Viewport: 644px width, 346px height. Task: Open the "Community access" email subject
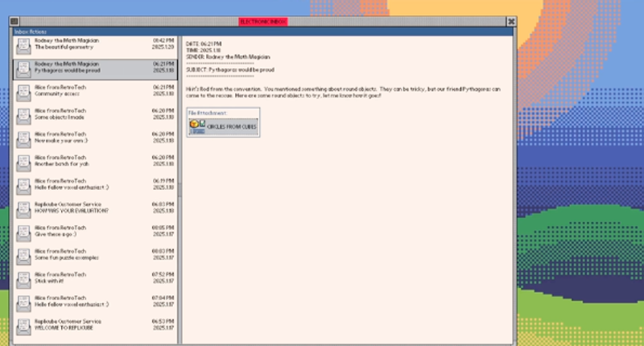coord(57,94)
